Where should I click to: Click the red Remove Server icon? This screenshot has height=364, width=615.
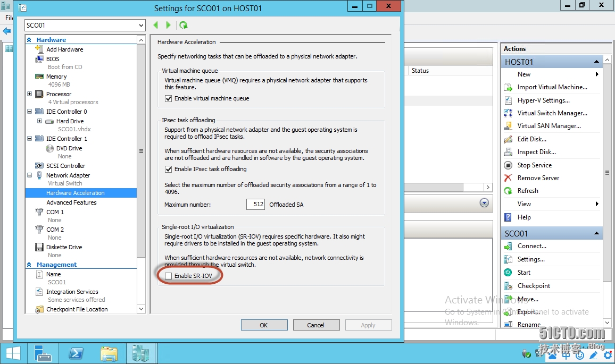(508, 178)
